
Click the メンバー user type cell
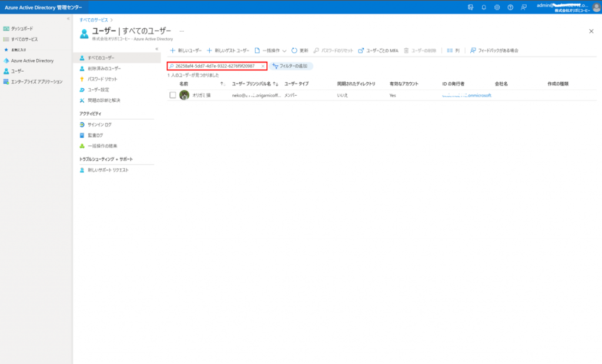[x=290, y=95]
